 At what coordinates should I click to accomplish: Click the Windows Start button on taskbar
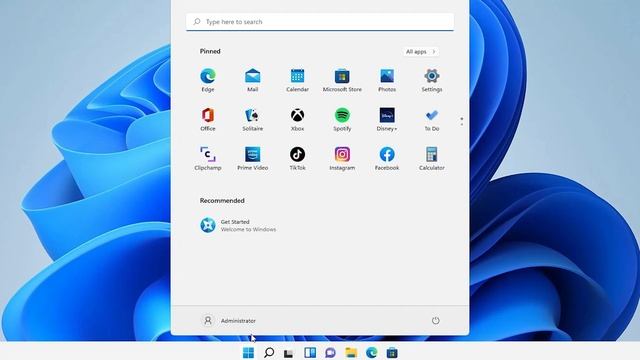tap(248, 353)
